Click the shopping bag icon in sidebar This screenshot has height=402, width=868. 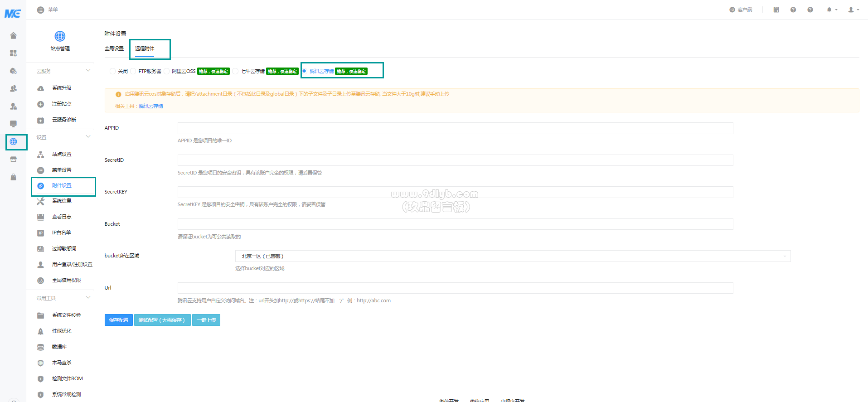pos(13,177)
